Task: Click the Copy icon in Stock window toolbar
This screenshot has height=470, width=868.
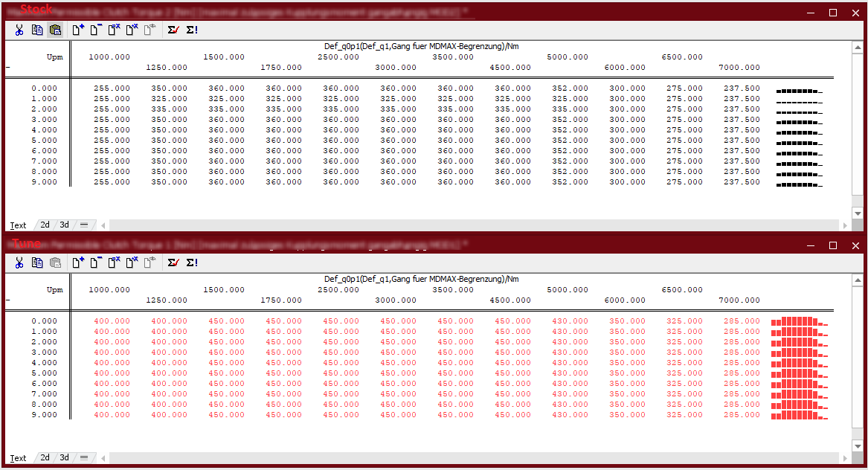Action: pyautogui.click(x=37, y=30)
